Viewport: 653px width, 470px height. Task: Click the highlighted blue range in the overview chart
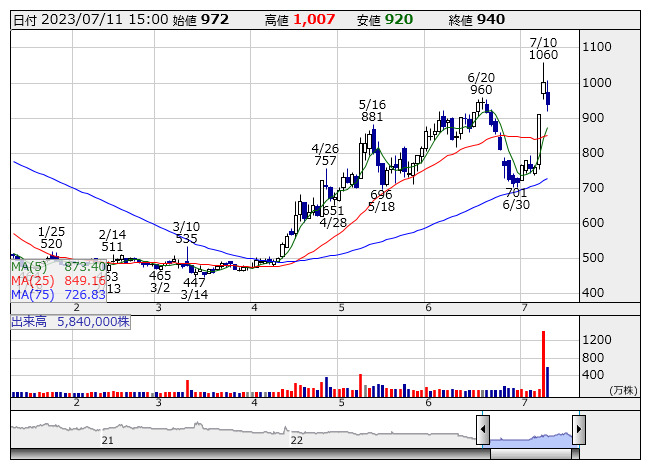pyautogui.click(x=531, y=439)
